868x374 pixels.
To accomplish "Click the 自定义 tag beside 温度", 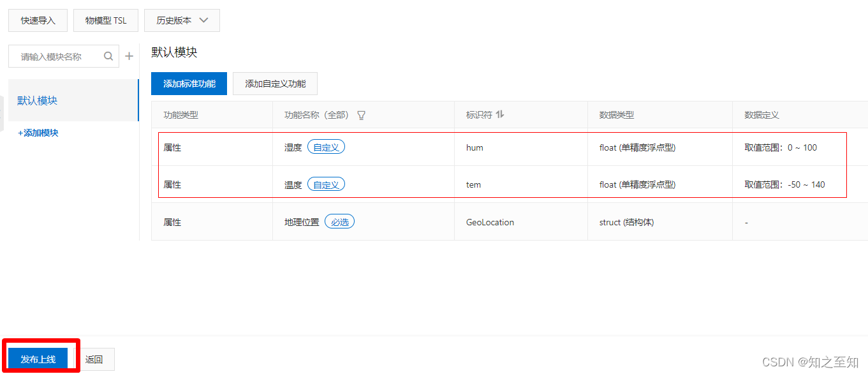I will pos(326,184).
